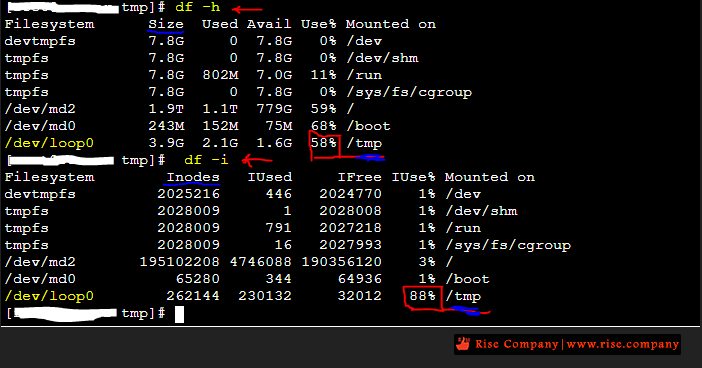
Task: Select the 'Use%' column header
Action: click(x=319, y=24)
